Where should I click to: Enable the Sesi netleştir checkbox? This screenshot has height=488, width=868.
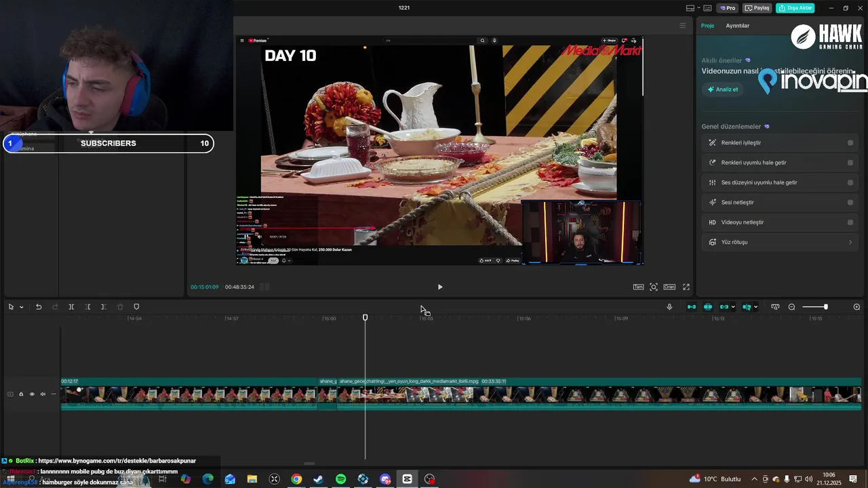point(850,202)
